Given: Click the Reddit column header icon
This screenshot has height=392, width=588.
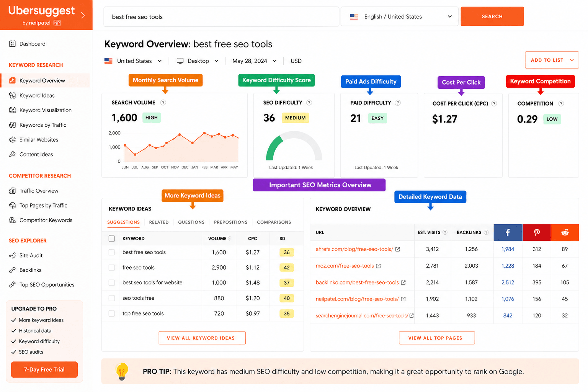Looking at the screenshot, I should (565, 232).
